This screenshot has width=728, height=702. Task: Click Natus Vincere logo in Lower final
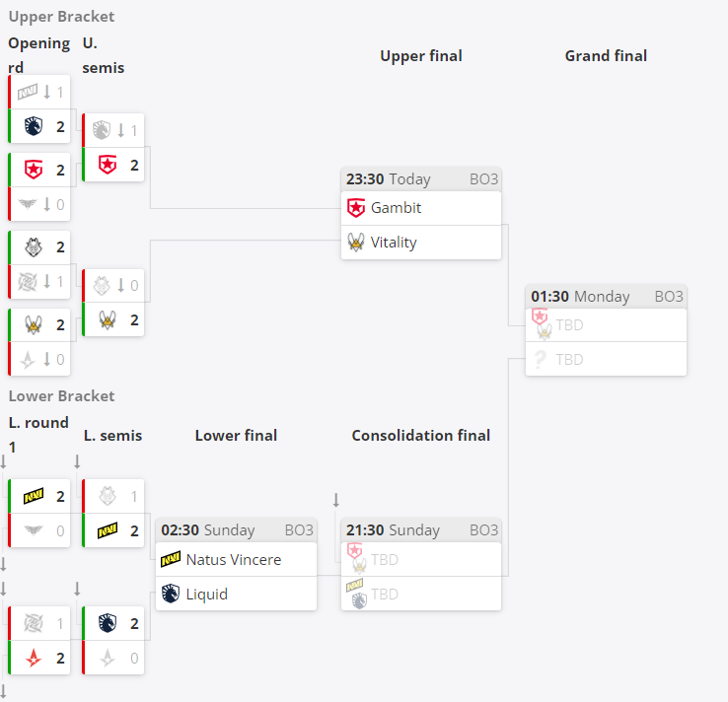tap(171, 560)
